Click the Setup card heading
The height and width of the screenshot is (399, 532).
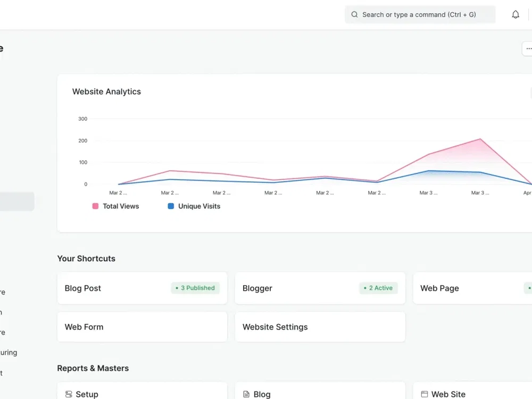87,394
